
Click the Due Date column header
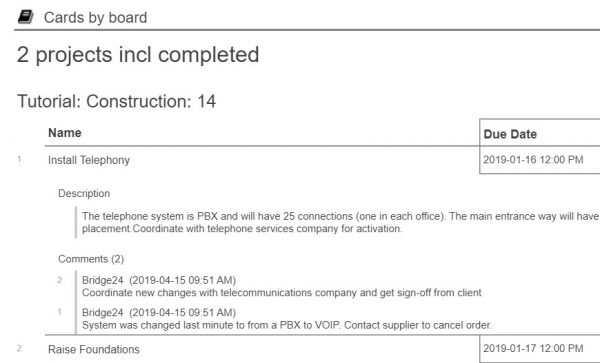click(x=510, y=134)
